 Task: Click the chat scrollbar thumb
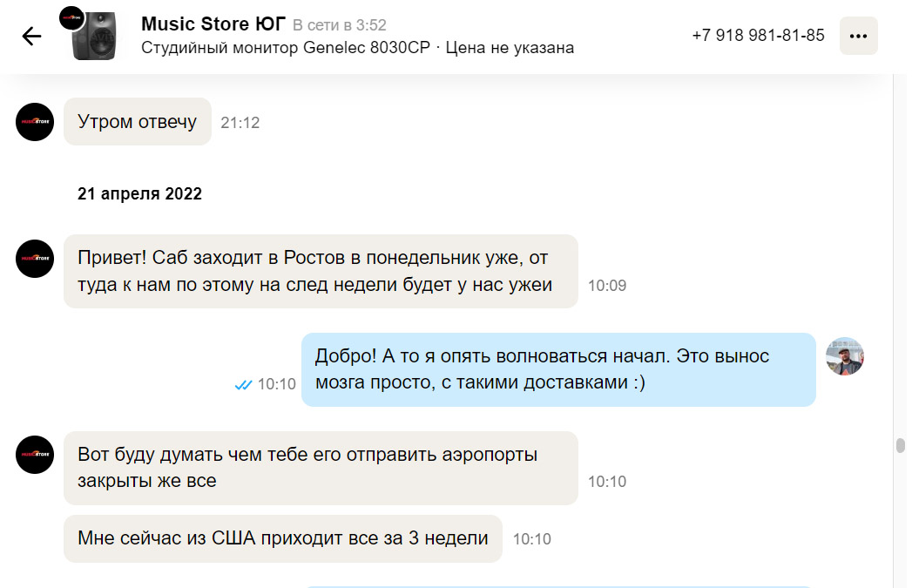[900, 446]
